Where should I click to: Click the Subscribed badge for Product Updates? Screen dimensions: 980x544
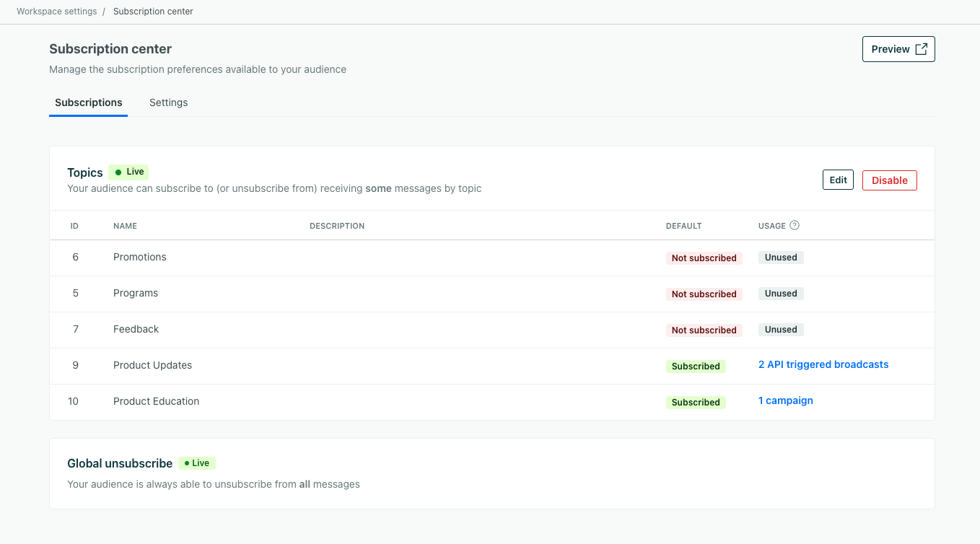pos(696,366)
